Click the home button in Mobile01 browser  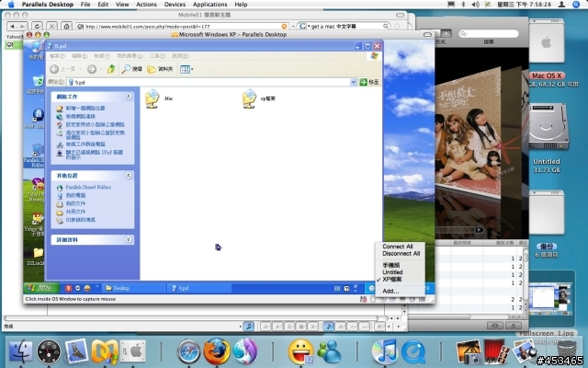pos(66,27)
